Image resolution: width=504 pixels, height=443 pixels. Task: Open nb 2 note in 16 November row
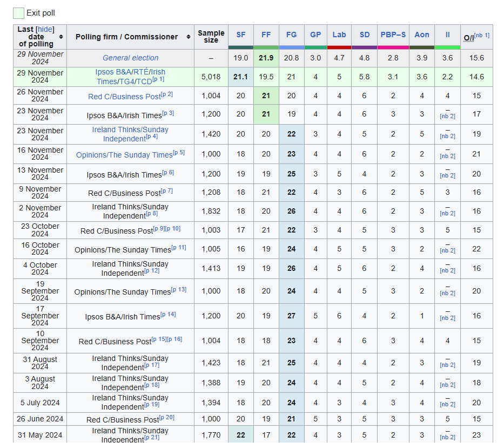point(447,156)
